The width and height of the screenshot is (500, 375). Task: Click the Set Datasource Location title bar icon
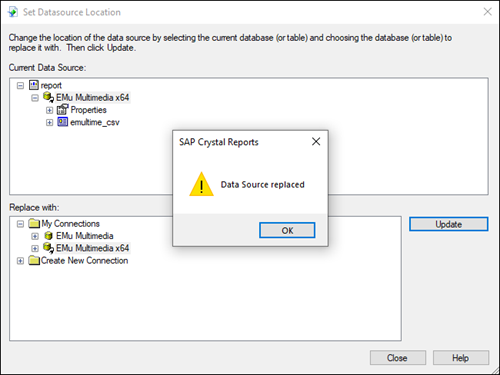13,12
